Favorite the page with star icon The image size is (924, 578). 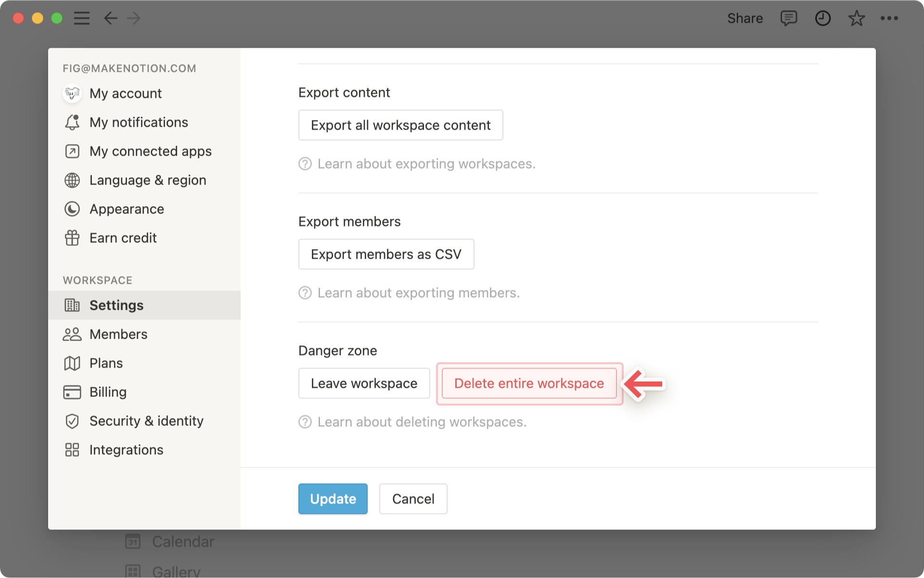(856, 18)
